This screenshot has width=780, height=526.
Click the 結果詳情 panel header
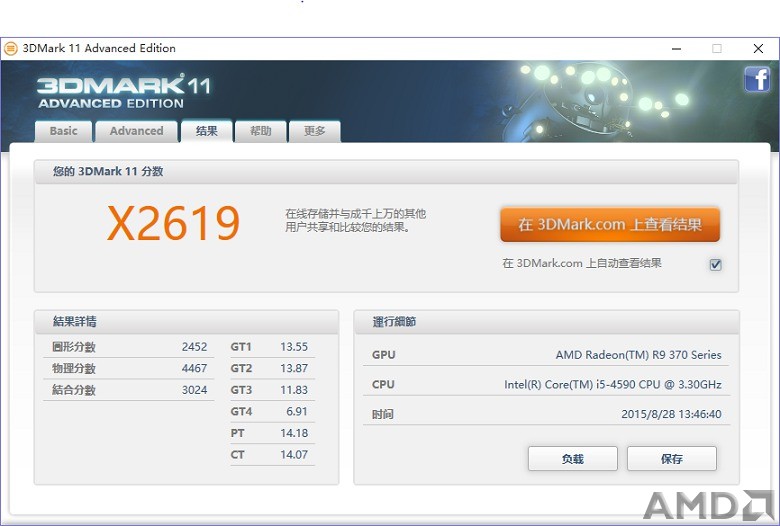coord(75,321)
